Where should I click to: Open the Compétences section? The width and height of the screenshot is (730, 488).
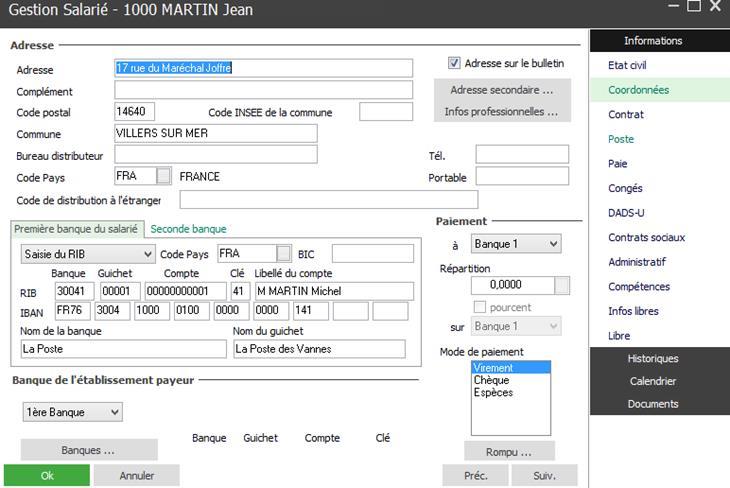[639, 286]
